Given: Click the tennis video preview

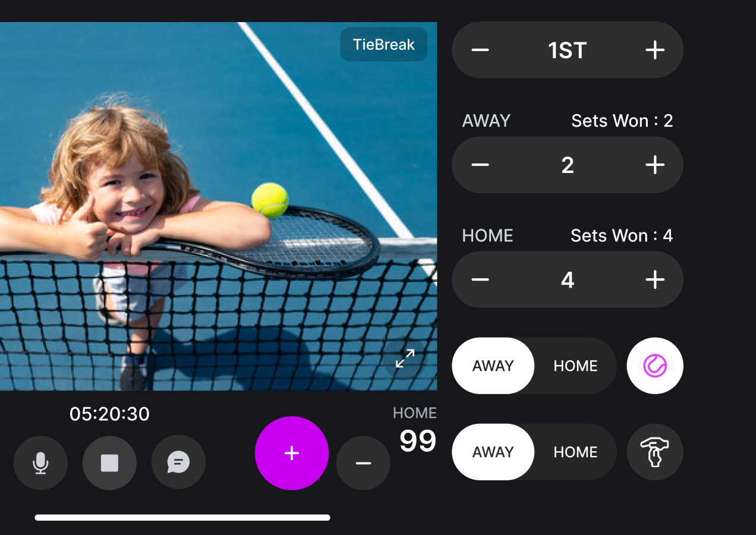Looking at the screenshot, I should click(218, 206).
